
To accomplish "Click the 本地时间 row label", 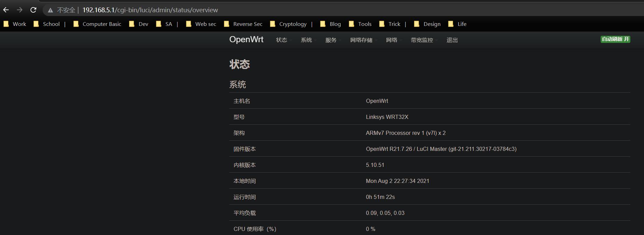I will tap(244, 181).
